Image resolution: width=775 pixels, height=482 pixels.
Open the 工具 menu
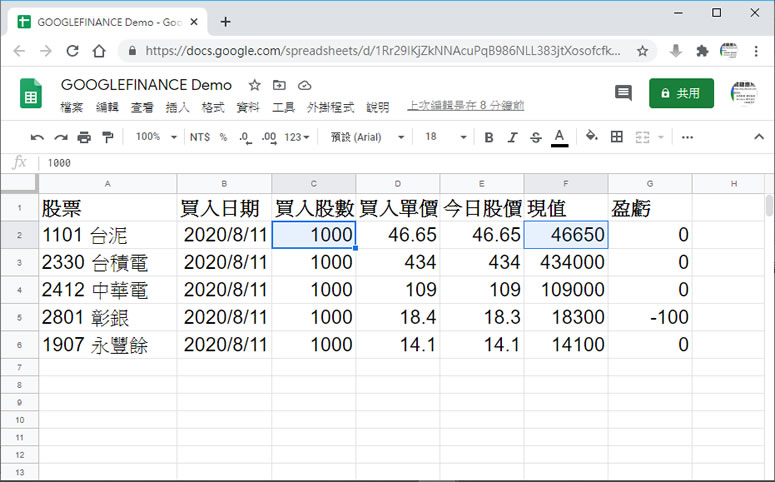tap(283, 107)
